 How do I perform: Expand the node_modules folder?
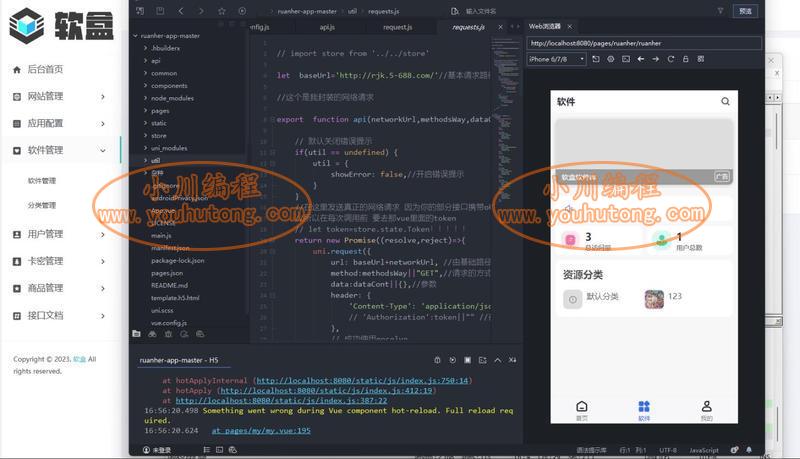(145, 98)
